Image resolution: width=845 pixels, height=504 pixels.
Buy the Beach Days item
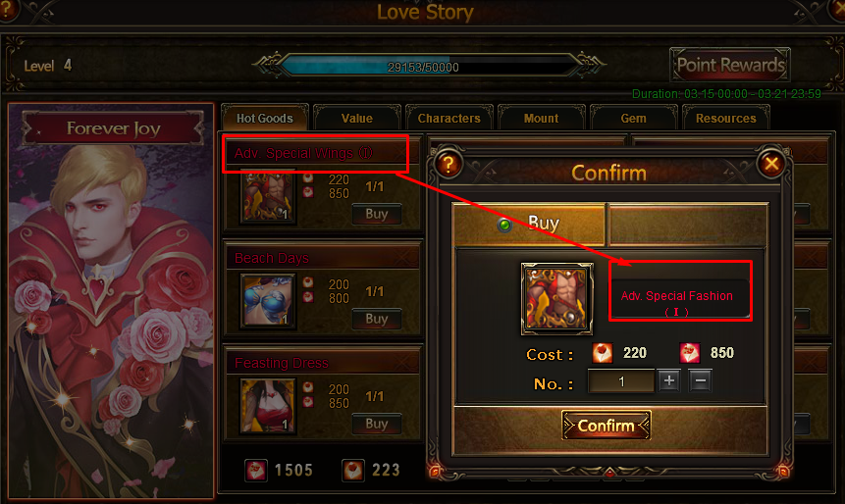pos(376,319)
